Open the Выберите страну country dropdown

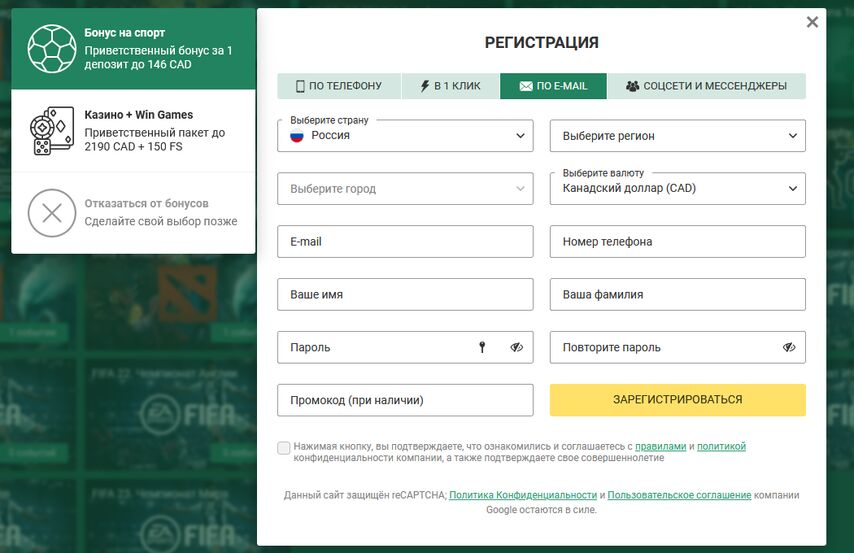[x=405, y=136]
